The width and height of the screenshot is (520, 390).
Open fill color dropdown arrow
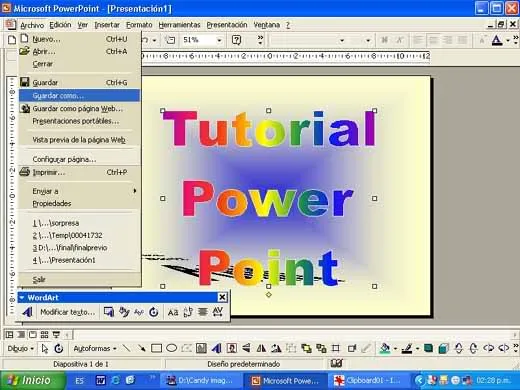(x=395, y=349)
